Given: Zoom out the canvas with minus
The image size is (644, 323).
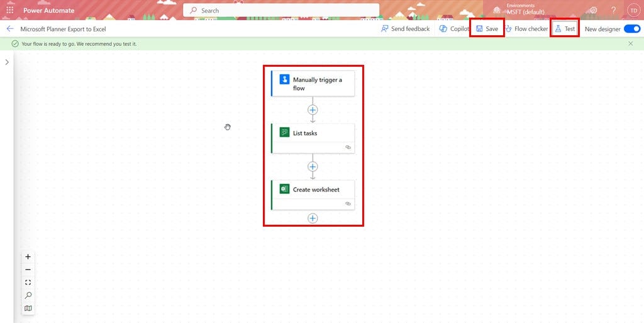Looking at the screenshot, I should [x=28, y=269].
